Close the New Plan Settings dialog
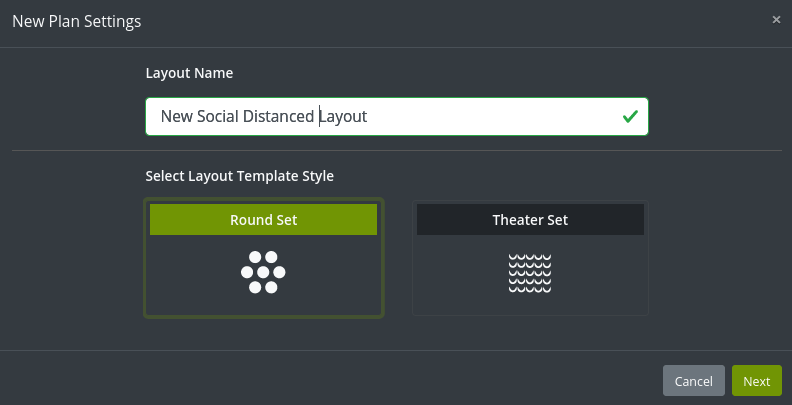 coord(776,20)
